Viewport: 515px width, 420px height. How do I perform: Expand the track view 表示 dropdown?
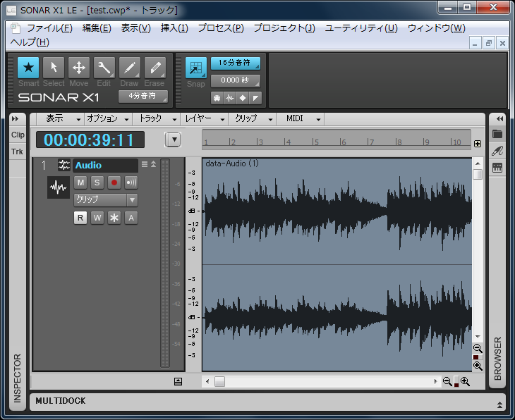click(60, 119)
